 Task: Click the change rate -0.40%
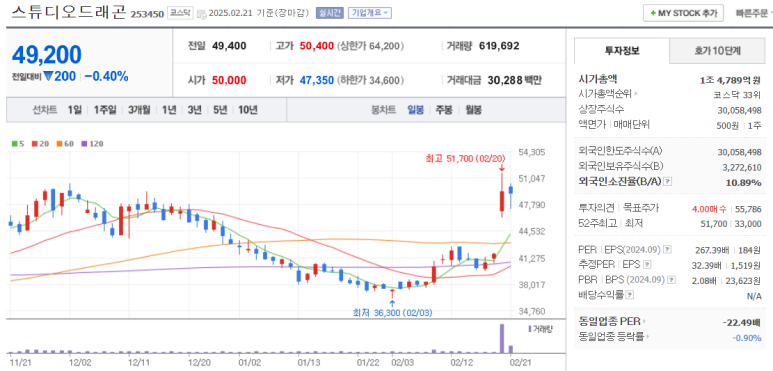tap(106, 76)
